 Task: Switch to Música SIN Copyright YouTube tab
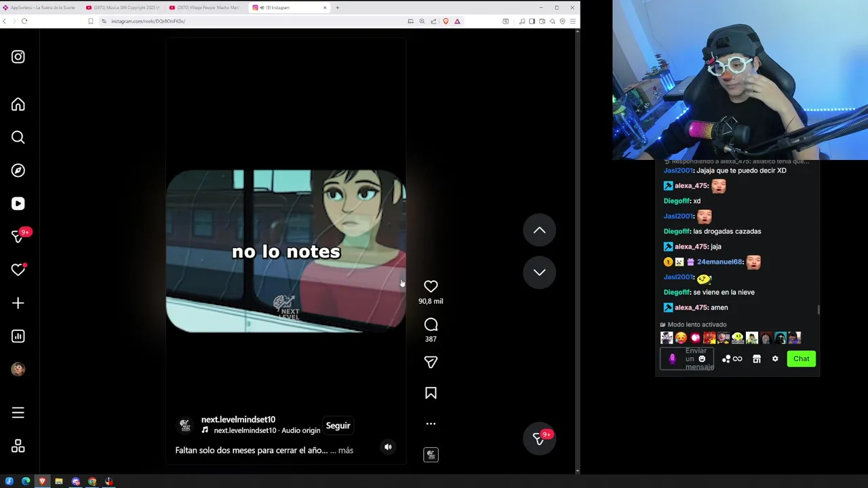[x=122, y=7]
